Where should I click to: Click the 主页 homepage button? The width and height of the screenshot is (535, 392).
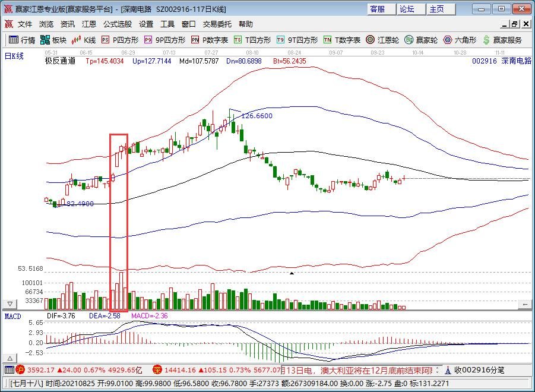[x=437, y=9]
